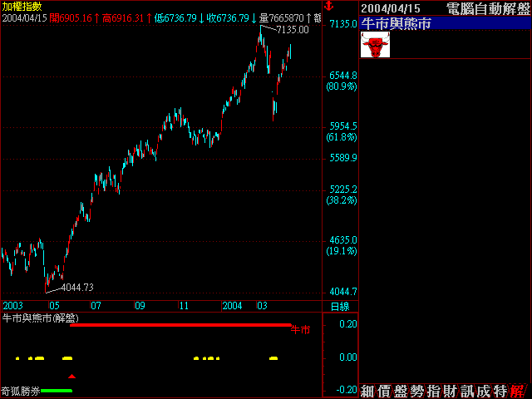Click the 高6916.31 high price value

(123, 18)
